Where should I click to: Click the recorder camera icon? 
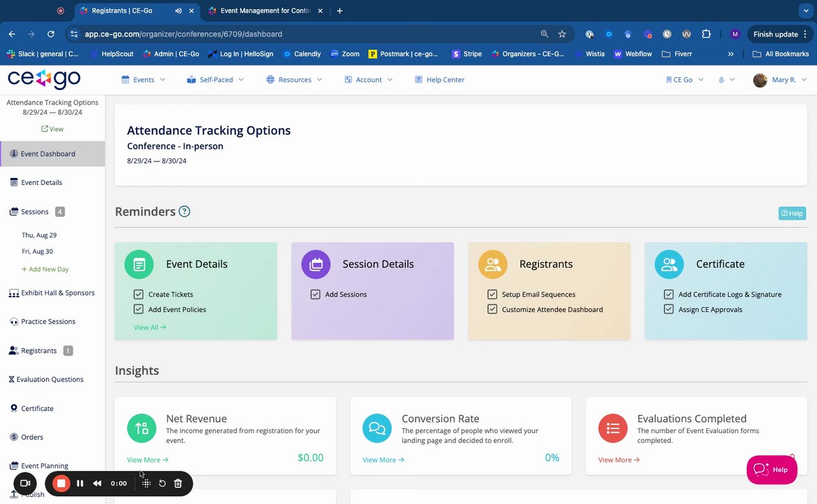click(26, 484)
